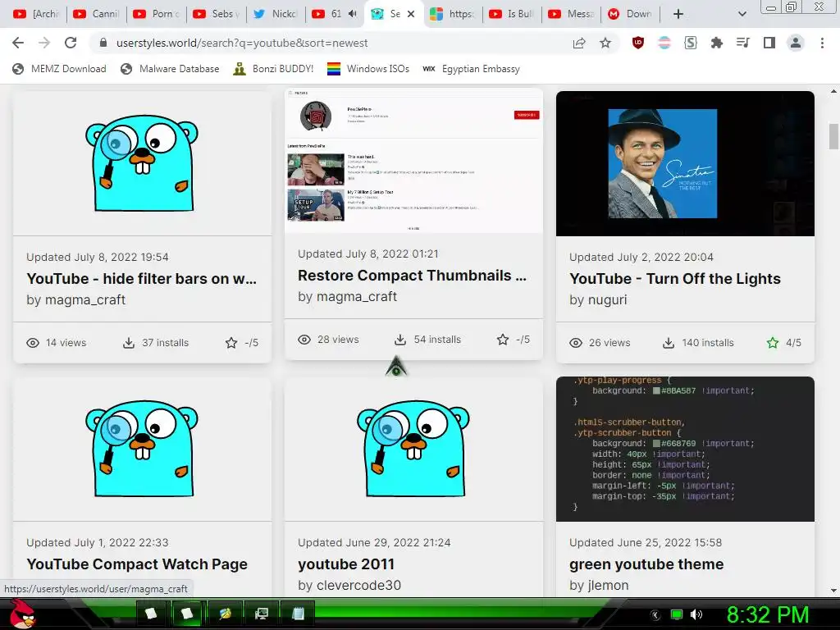Open the Extensions puzzle piece menu
Image resolution: width=840 pixels, height=630 pixels.
coord(716,43)
